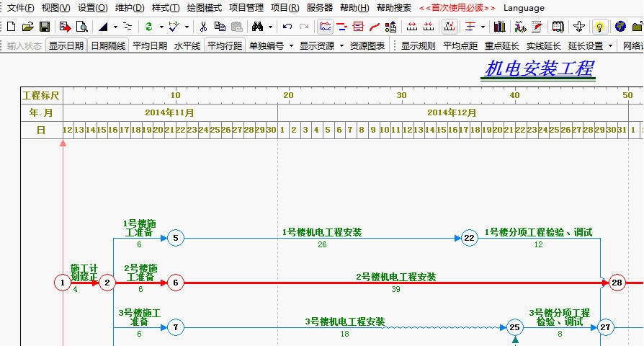The width and height of the screenshot is (644, 346).
Task: Expand the dropdown arrow beside the check mark icon
Action: (187, 27)
